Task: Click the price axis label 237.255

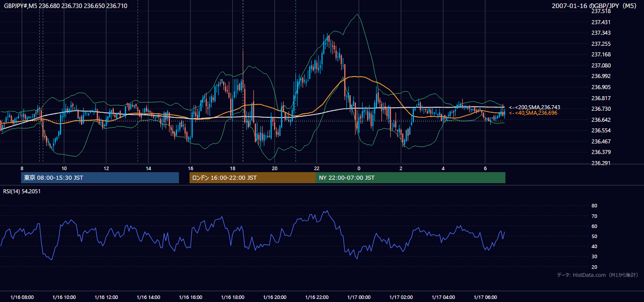Action: click(x=601, y=44)
